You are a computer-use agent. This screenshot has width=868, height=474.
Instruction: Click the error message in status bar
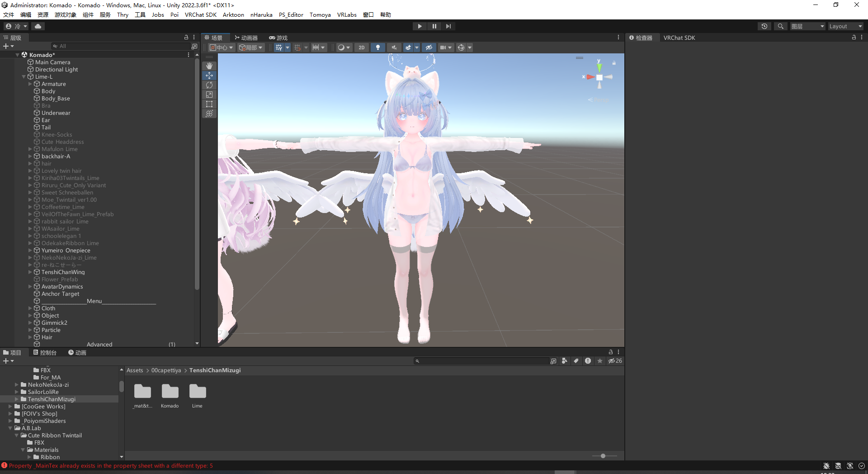(111, 466)
